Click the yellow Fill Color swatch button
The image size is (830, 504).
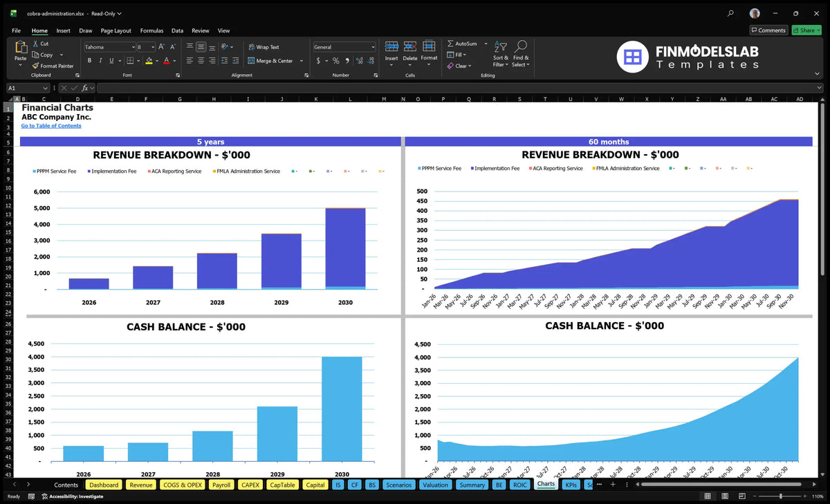click(149, 61)
